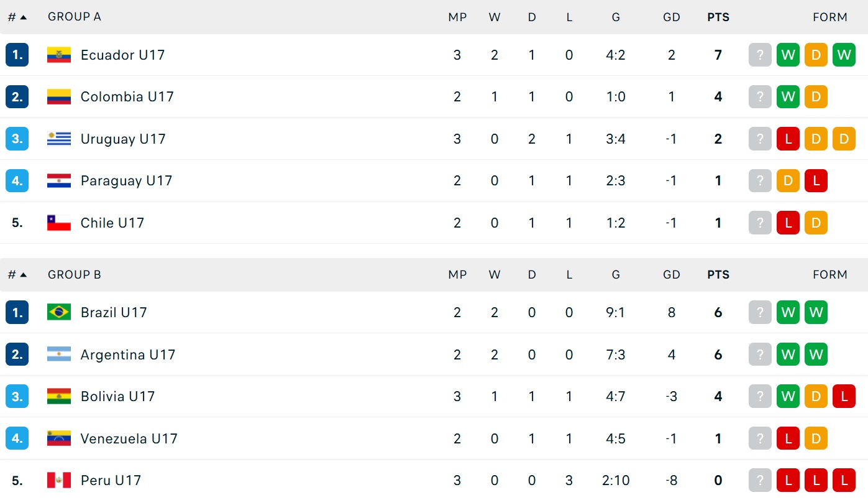This screenshot has width=868, height=500.
Task: Open the Chile U17 team link
Action: (112, 223)
